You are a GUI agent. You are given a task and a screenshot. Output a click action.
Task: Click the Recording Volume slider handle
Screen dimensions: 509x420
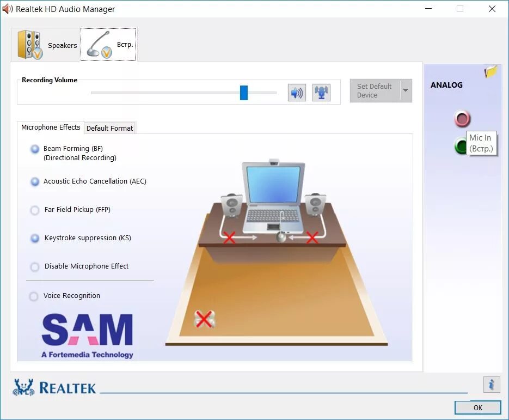[x=244, y=93]
